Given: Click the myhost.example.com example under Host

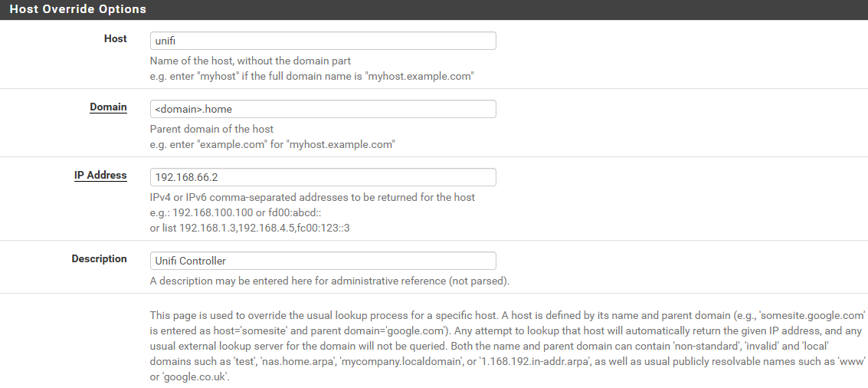Looking at the screenshot, I should click(312, 77).
